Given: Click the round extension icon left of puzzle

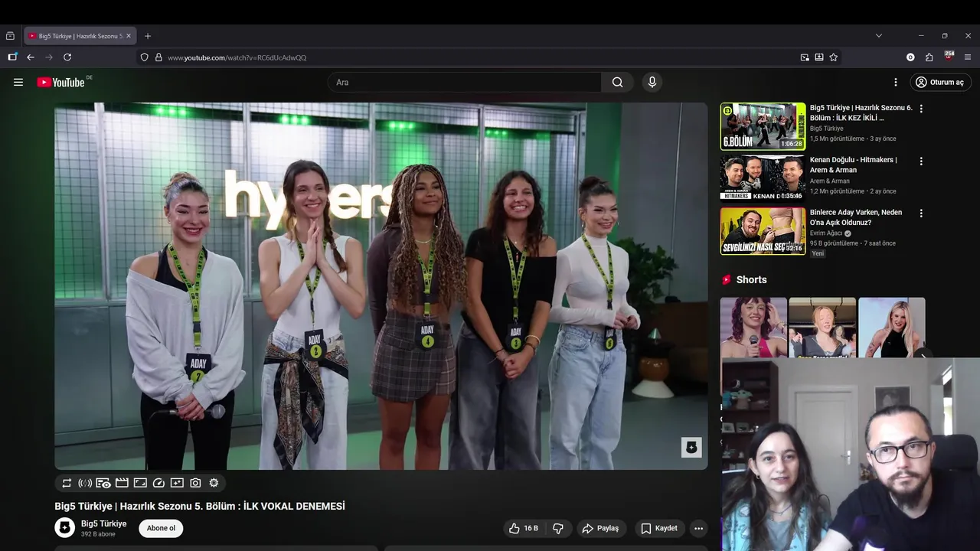Looking at the screenshot, I should 910,57.
